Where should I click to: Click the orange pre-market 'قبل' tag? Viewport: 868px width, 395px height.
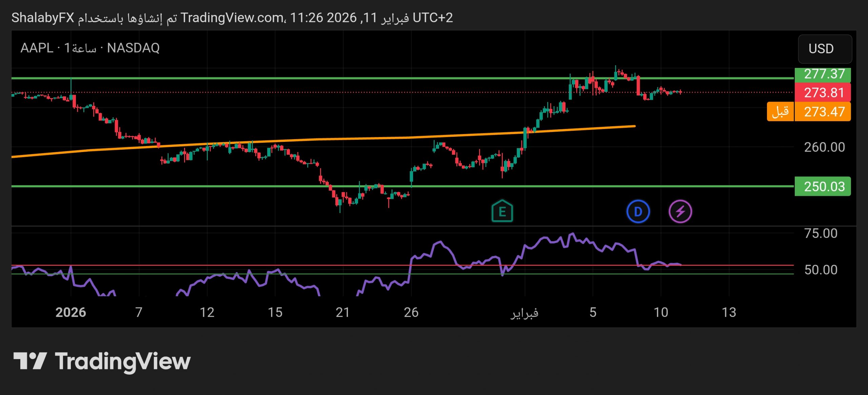(780, 112)
